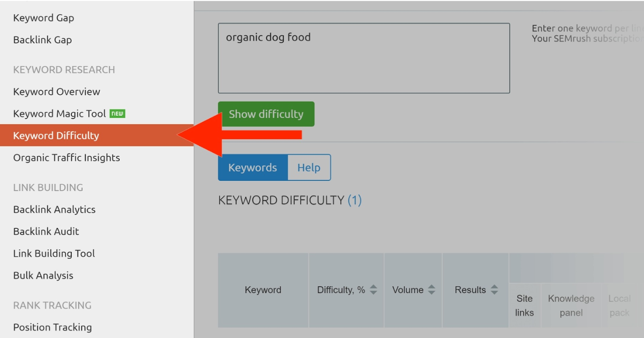Sort by Results column arrows

tap(494, 290)
